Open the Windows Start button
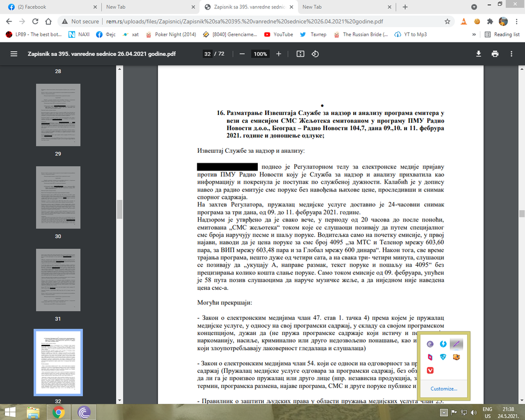Viewport: 525px width, 420px height. tap(9, 412)
